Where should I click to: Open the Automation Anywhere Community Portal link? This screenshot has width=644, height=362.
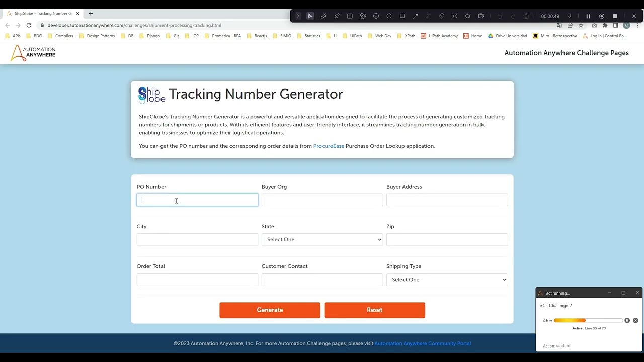pyautogui.click(x=423, y=344)
